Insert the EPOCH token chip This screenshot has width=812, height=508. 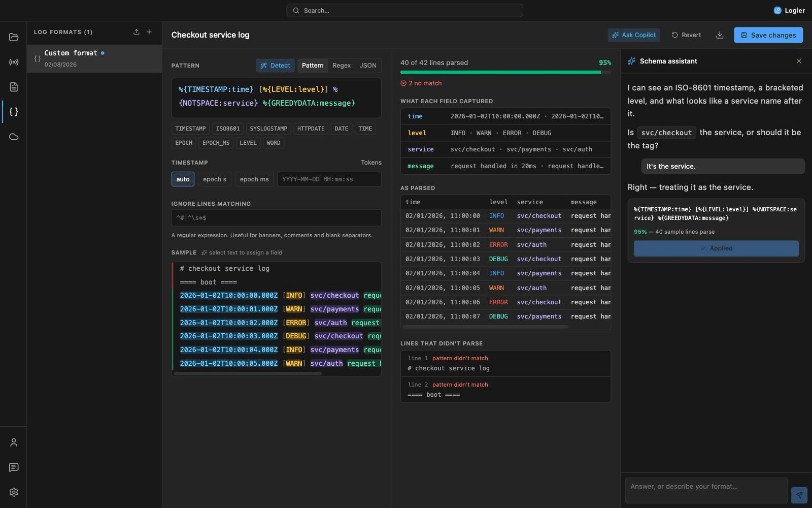(184, 143)
